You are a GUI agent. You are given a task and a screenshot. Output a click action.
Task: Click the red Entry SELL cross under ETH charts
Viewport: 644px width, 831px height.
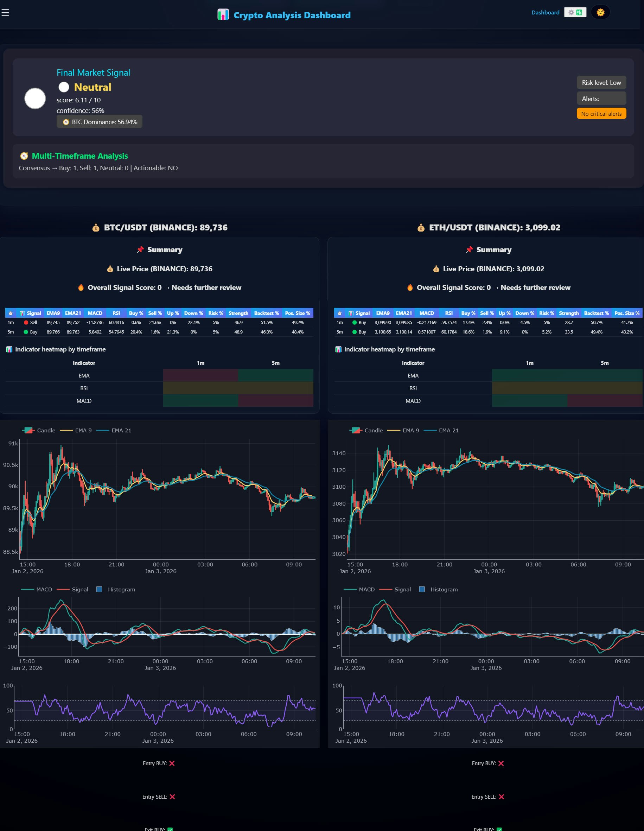coord(501,797)
